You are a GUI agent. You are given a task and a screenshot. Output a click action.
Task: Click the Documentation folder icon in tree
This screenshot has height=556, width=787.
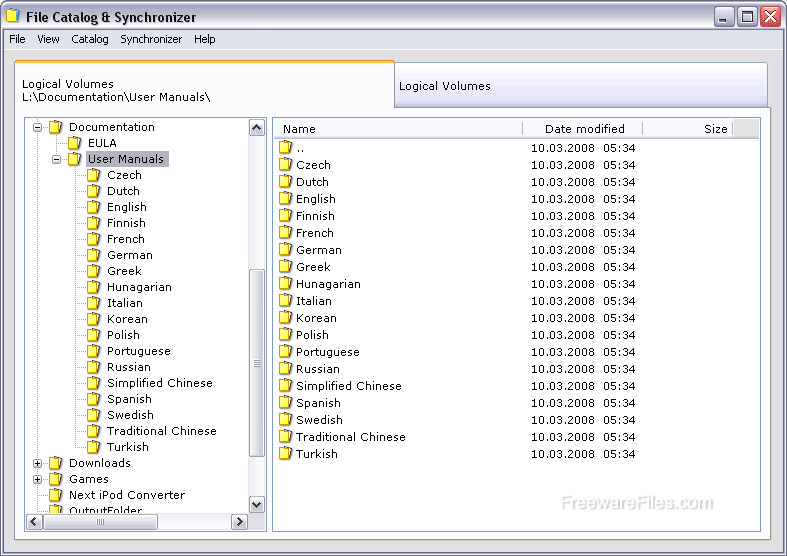(x=55, y=127)
